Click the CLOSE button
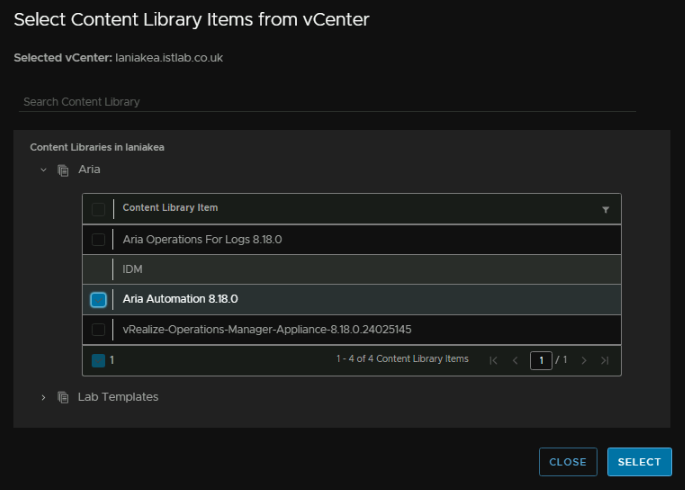The width and height of the screenshot is (685, 490). coord(568,462)
